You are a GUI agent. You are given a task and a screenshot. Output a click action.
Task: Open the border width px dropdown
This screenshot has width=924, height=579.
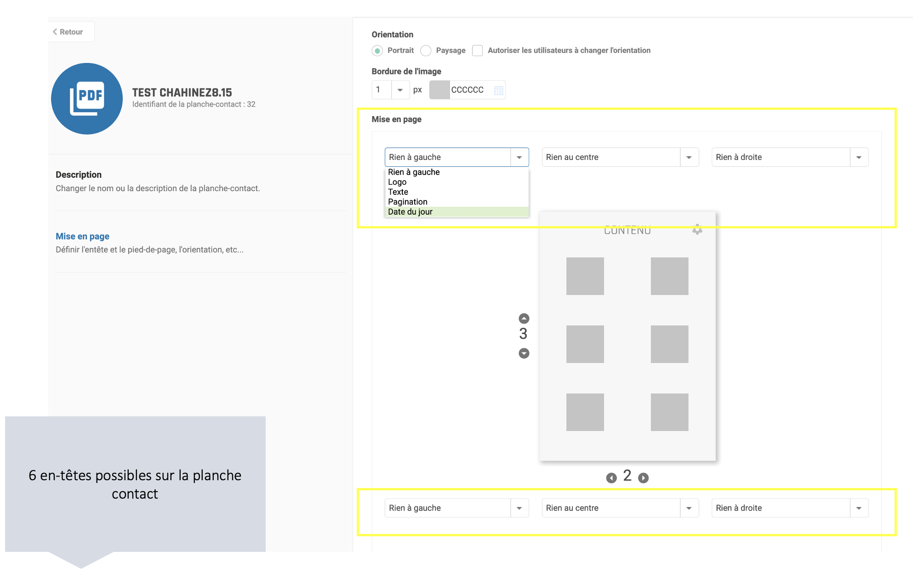[x=400, y=90]
